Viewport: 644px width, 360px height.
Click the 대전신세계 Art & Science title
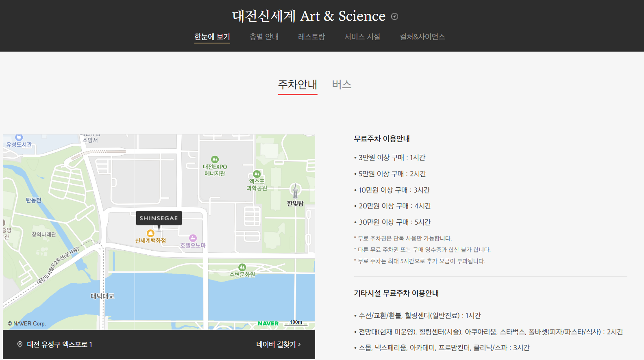tap(309, 16)
